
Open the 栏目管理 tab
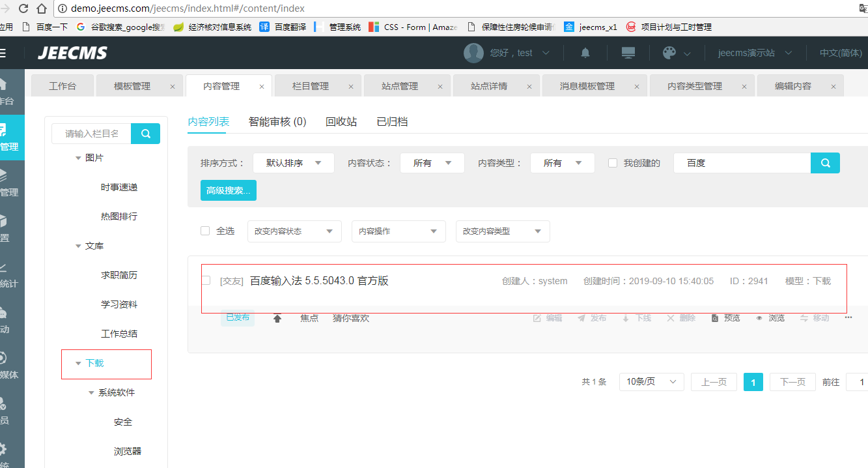pyautogui.click(x=310, y=86)
